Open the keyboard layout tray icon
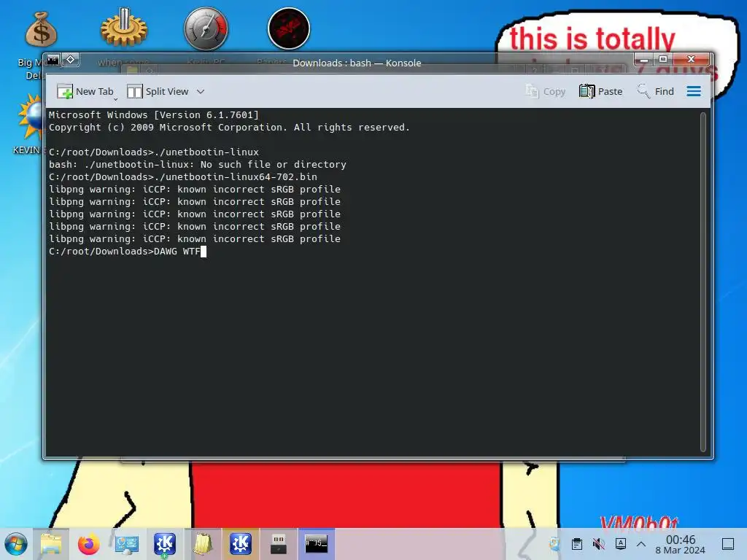747x560 pixels. tap(621, 543)
